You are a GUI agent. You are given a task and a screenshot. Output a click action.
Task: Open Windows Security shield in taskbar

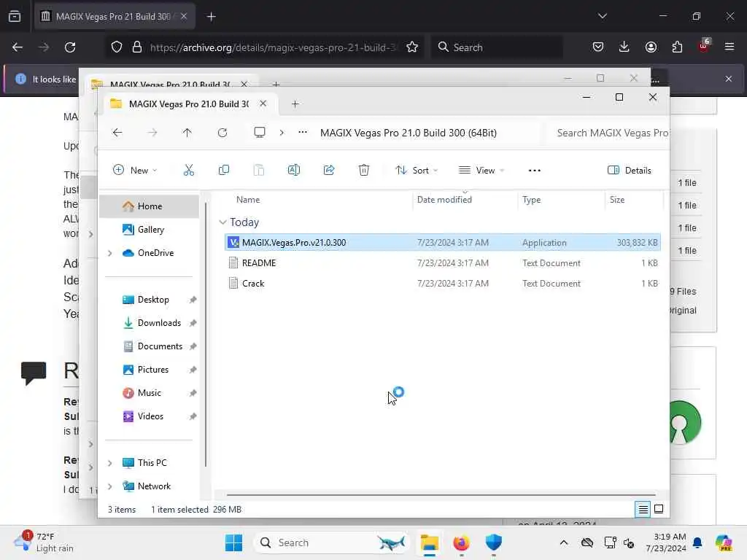[x=494, y=542]
